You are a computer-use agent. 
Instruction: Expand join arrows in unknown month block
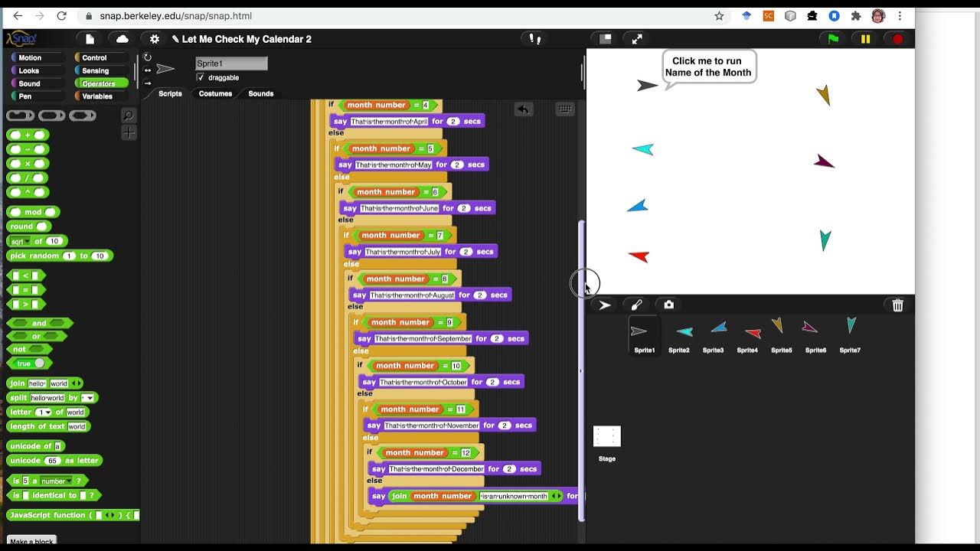coord(557,497)
